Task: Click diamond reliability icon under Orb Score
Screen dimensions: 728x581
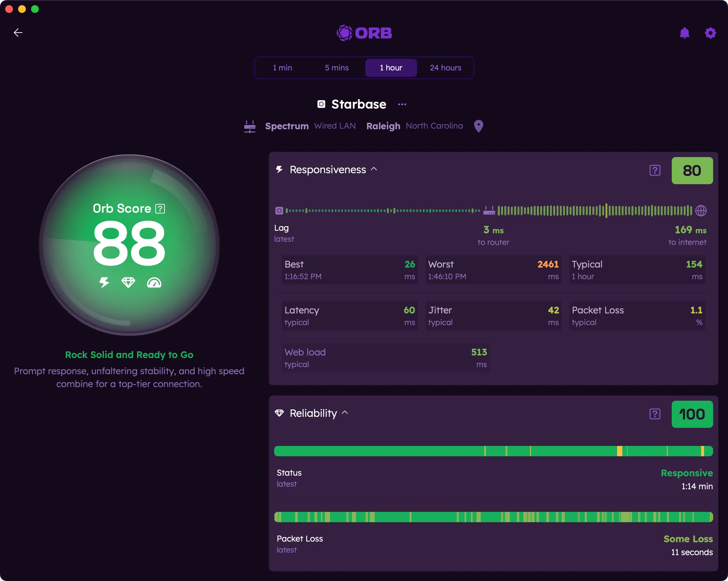Action: point(128,282)
